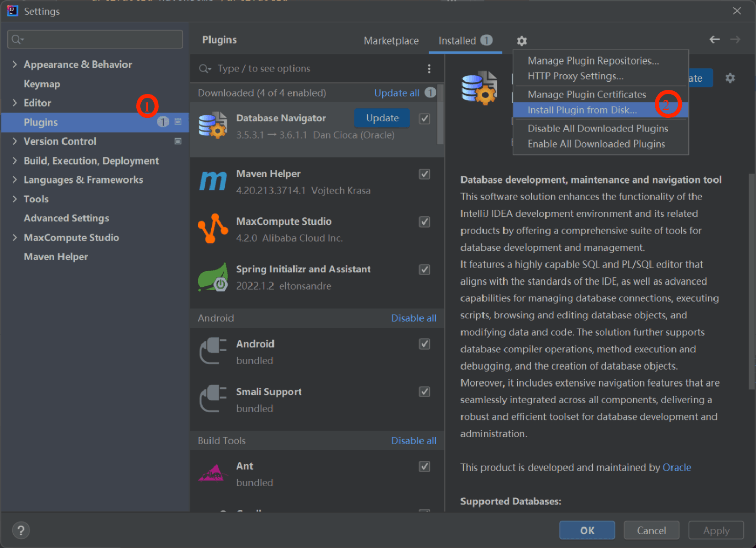
Task: Expand MaxCompute Studio settings node
Action: pyautogui.click(x=14, y=237)
